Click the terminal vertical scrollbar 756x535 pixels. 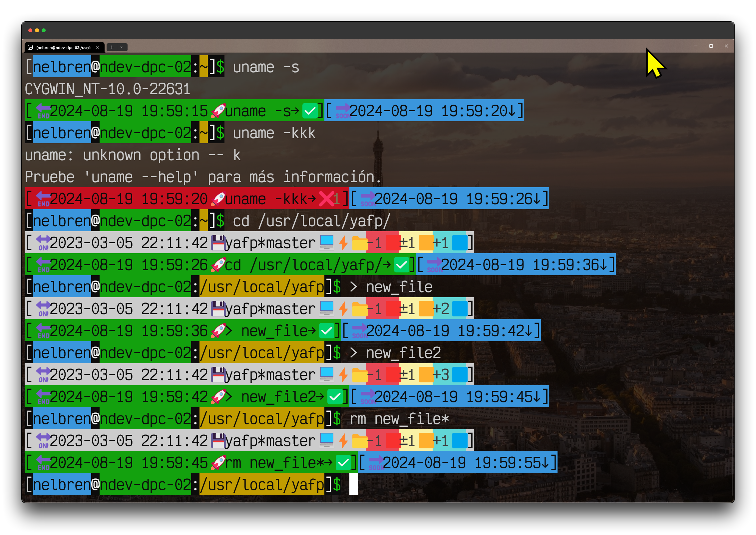pyautogui.click(x=732, y=445)
